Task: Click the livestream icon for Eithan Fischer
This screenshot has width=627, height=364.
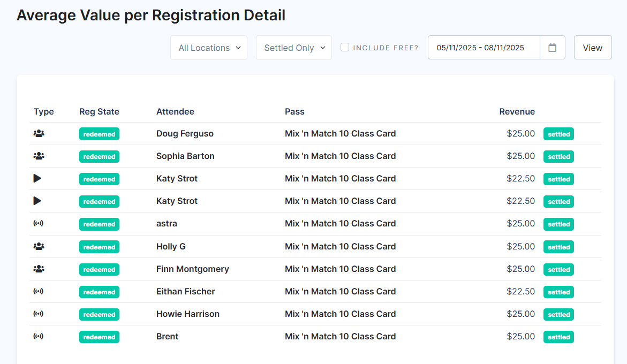Action: (39, 291)
